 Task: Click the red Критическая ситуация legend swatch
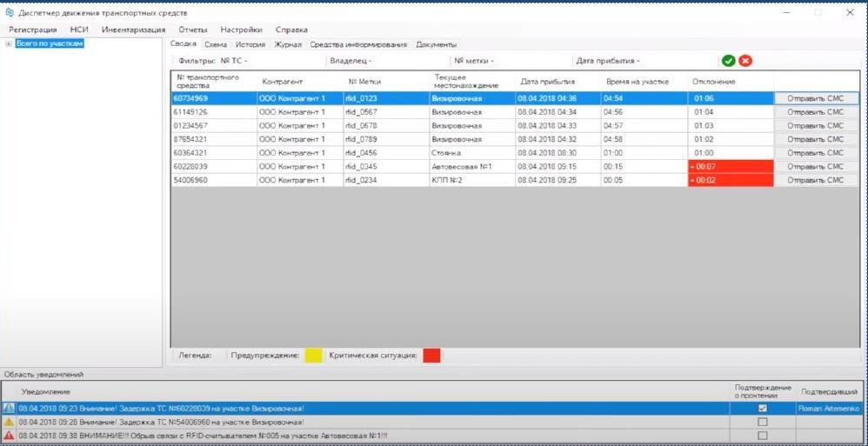point(431,356)
